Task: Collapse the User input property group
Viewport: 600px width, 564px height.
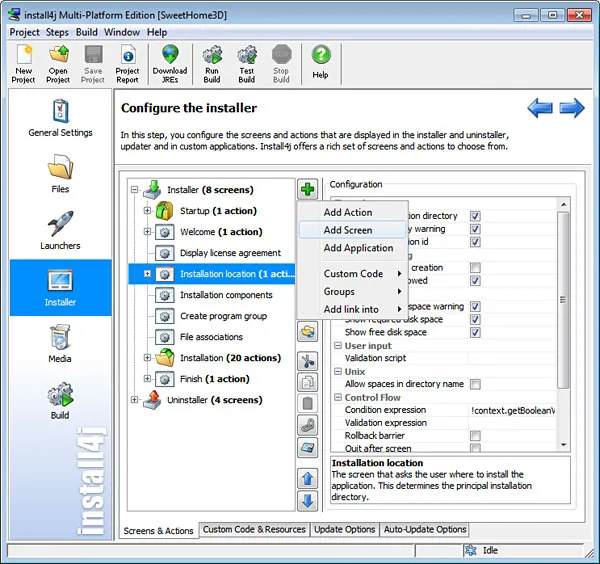Action: 338,346
